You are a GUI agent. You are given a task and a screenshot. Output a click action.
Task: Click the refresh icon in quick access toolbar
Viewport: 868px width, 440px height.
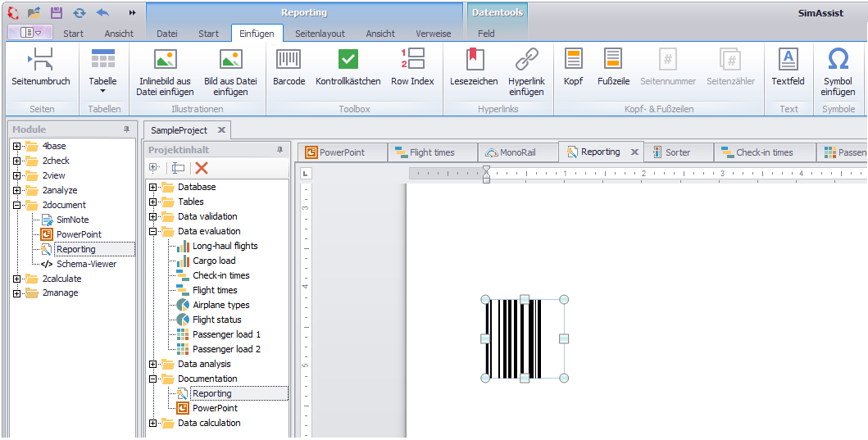(80, 12)
